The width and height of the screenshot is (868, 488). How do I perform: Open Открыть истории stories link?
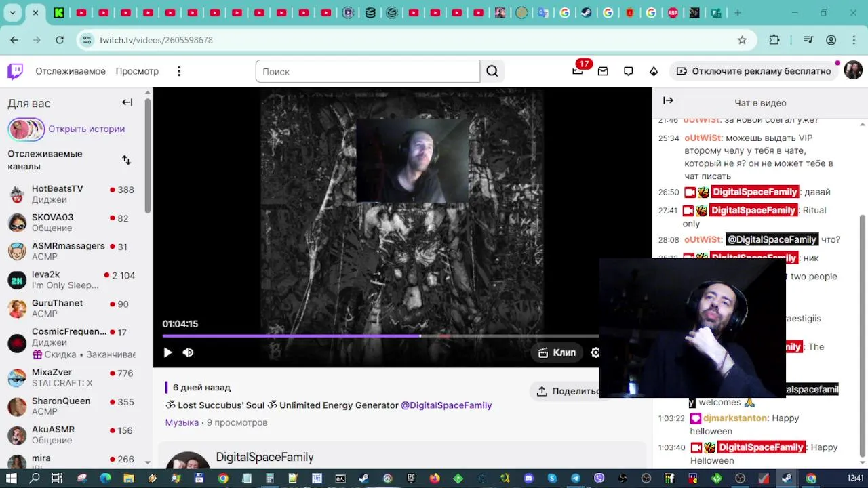(x=86, y=129)
